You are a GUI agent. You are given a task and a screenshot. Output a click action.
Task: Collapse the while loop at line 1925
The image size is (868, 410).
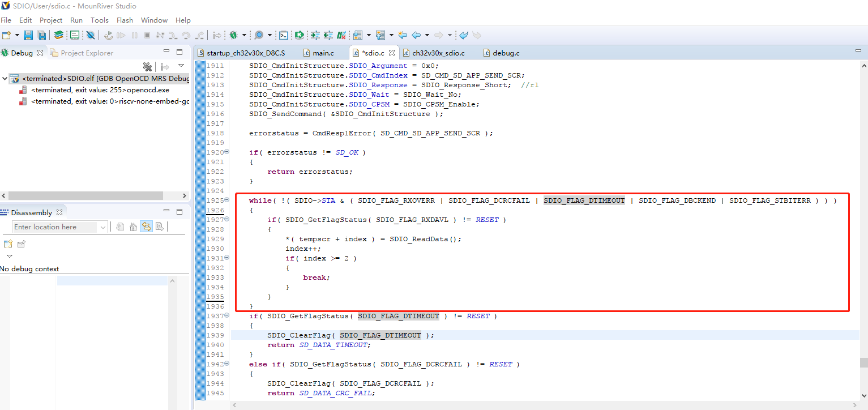tap(227, 200)
